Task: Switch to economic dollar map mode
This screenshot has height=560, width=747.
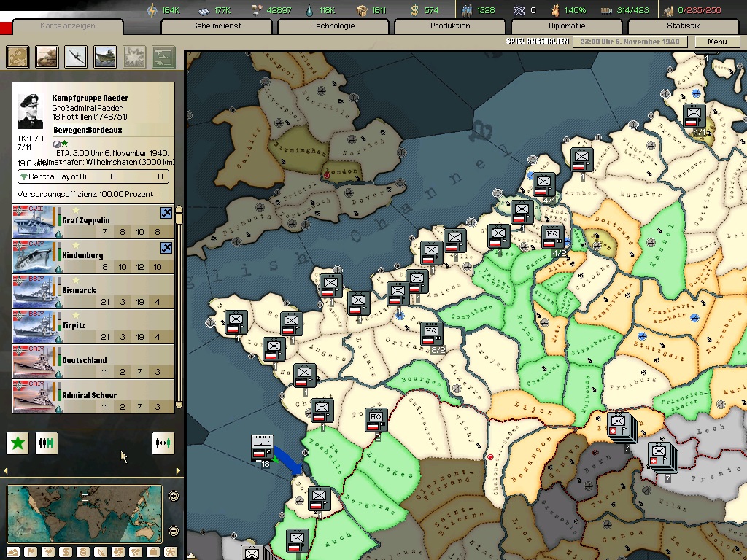Action: click(66, 553)
